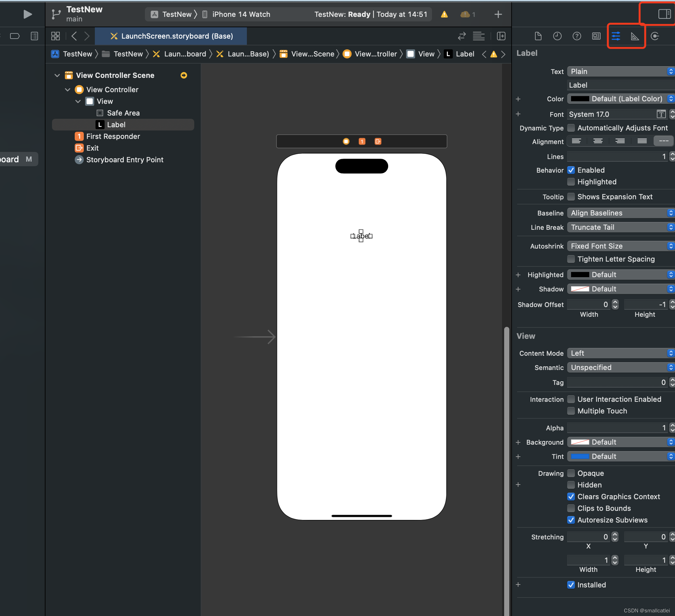Click the Size inspector icon

tap(635, 36)
